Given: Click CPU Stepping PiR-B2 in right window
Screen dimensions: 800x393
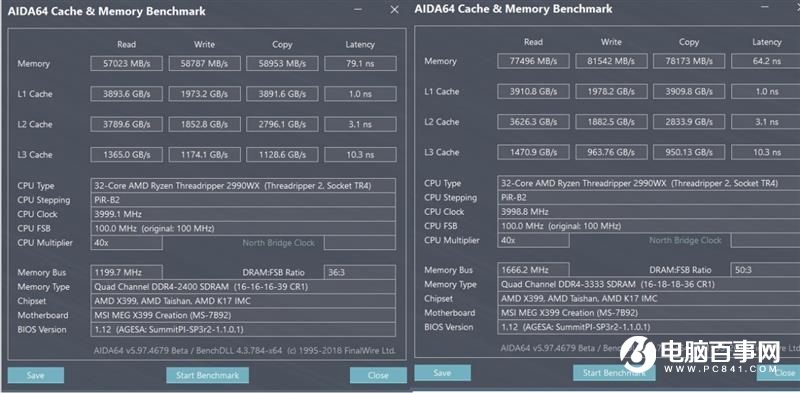Looking at the screenshot, I should [x=648, y=197].
